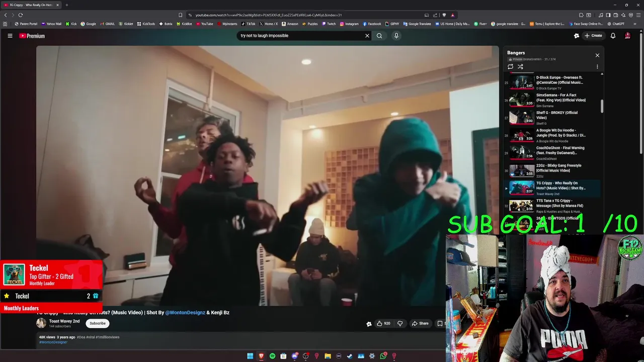644x362 pixels.
Task: Open File Explorer from the taskbar
Action: pos(328,356)
